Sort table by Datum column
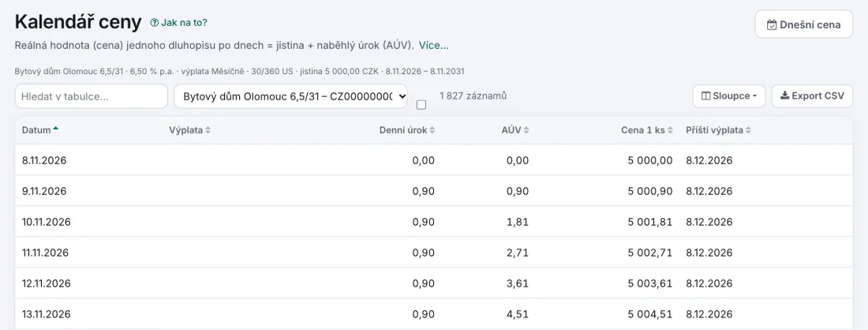868x330 pixels. click(x=40, y=130)
